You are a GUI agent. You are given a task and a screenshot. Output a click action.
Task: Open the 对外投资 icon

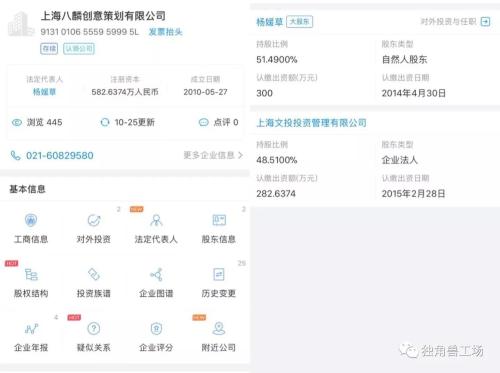[94, 220]
